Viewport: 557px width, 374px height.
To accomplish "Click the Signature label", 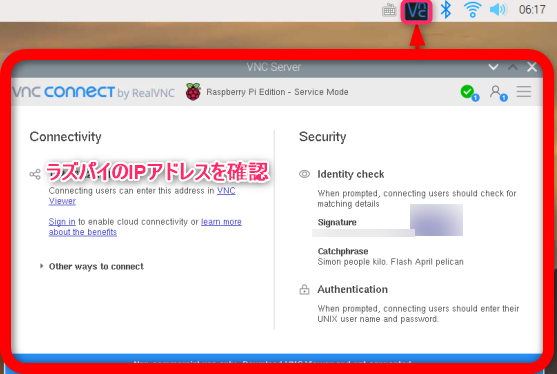I will tap(337, 222).
